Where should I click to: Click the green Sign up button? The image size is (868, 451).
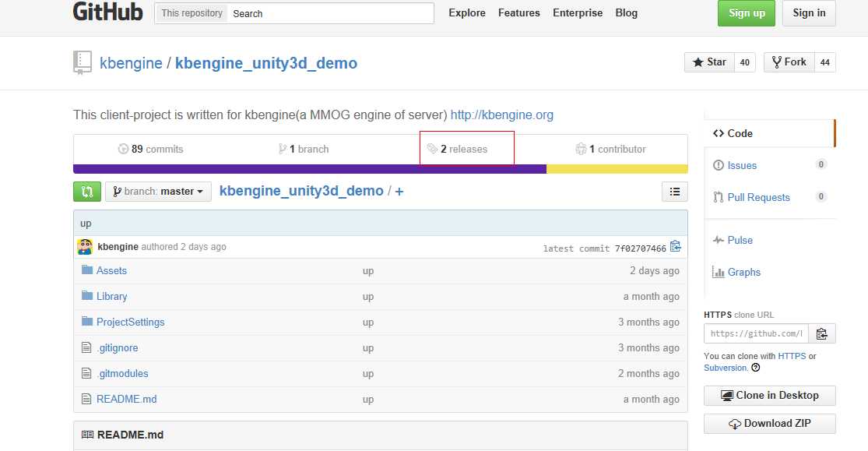click(747, 13)
